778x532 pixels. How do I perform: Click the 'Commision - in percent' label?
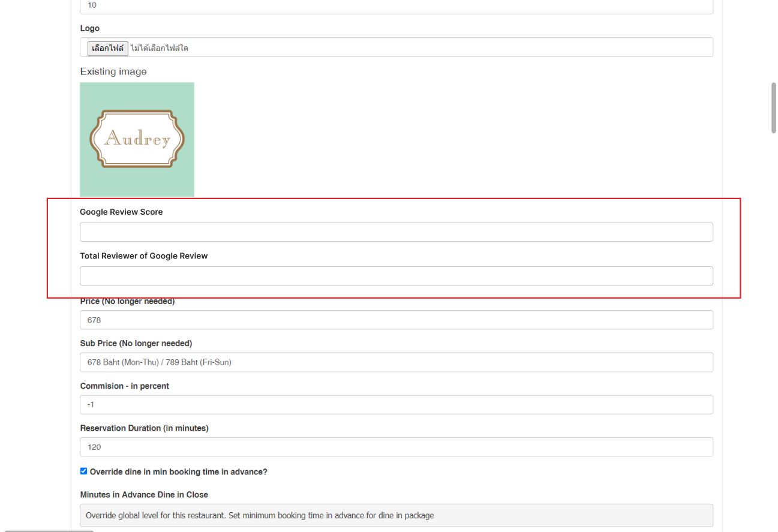tap(124, 386)
